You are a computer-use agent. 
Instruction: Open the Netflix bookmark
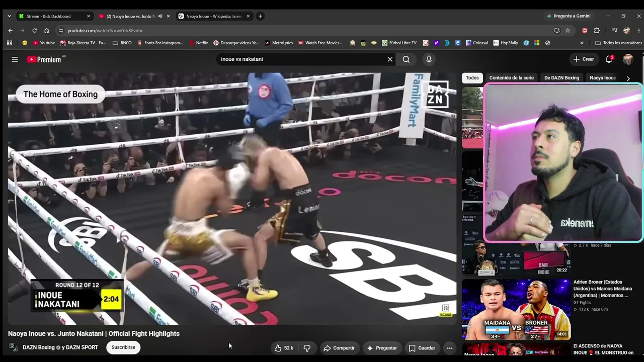pyautogui.click(x=198, y=43)
